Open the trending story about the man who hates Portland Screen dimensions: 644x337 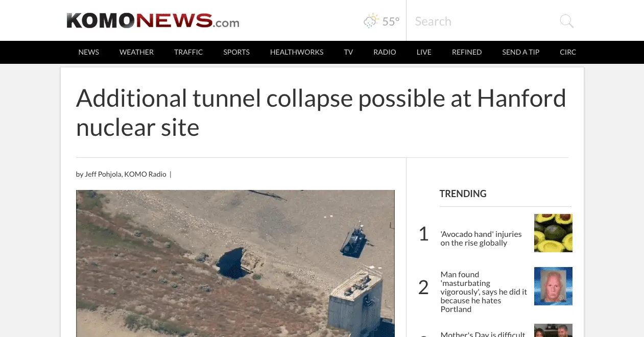pos(484,292)
